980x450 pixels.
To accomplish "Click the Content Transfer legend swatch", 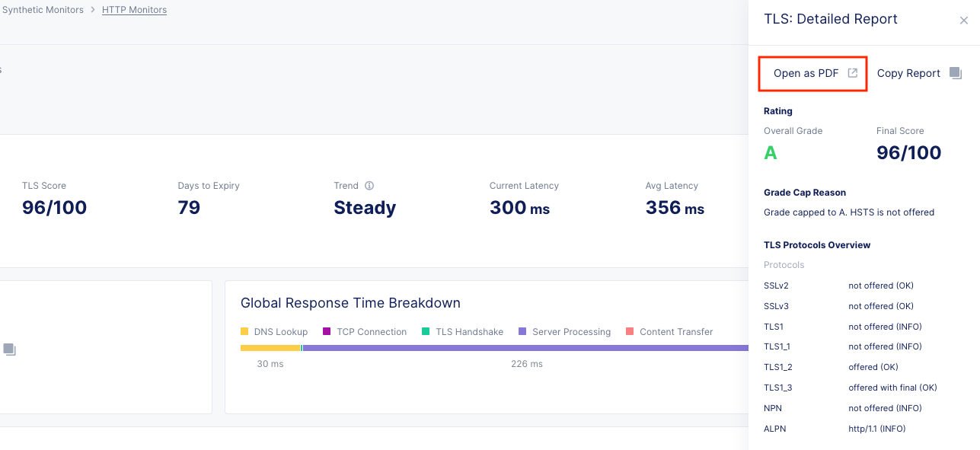I will [630, 332].
